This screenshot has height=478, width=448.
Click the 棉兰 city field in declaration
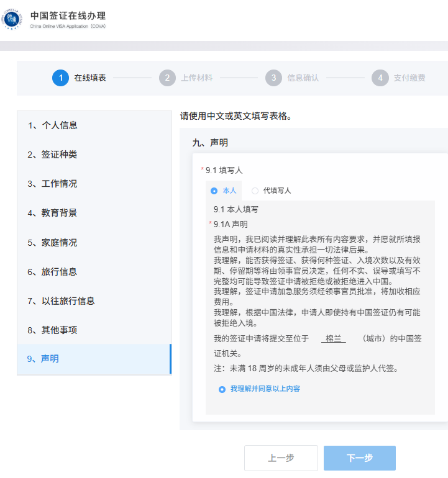pos(334,338)
